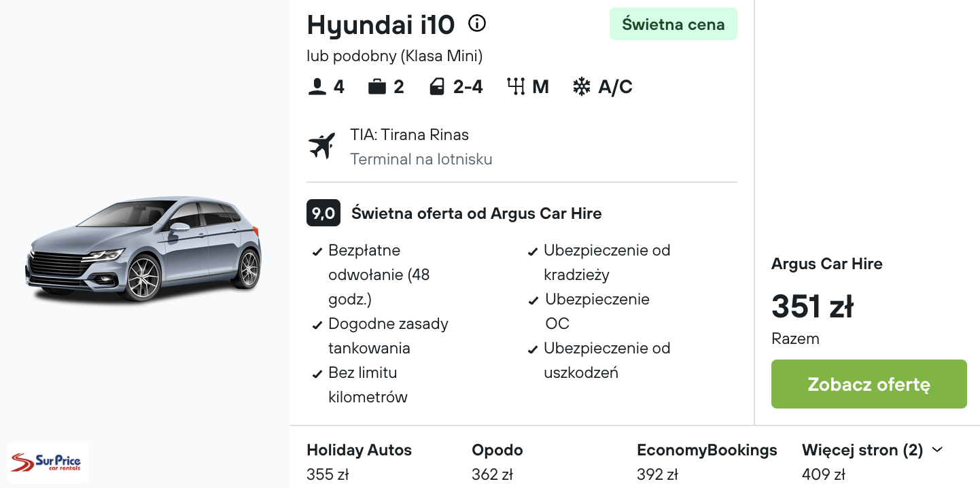
Task: Click the Hyundai i10 title
Action: [381, 24]
